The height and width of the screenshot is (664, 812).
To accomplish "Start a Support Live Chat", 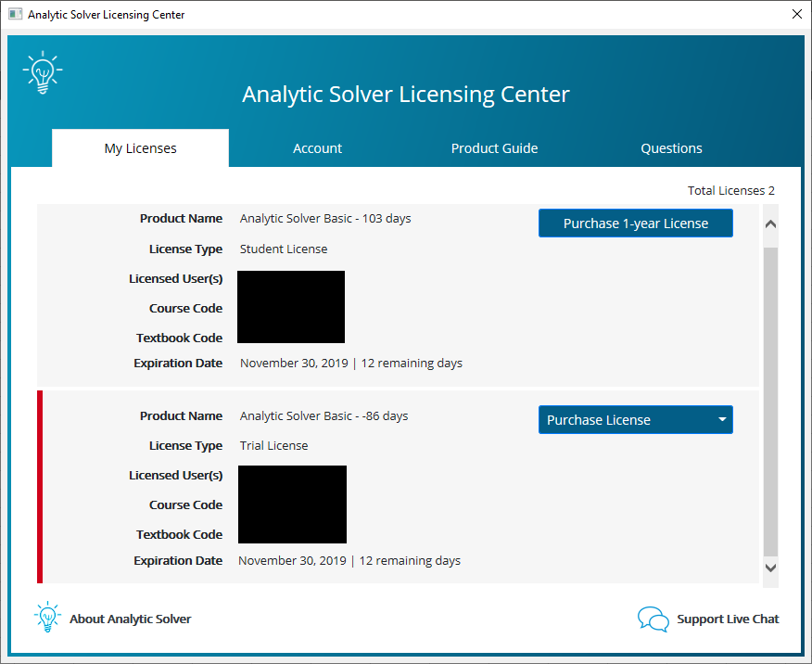I will (x=728, y=619).
